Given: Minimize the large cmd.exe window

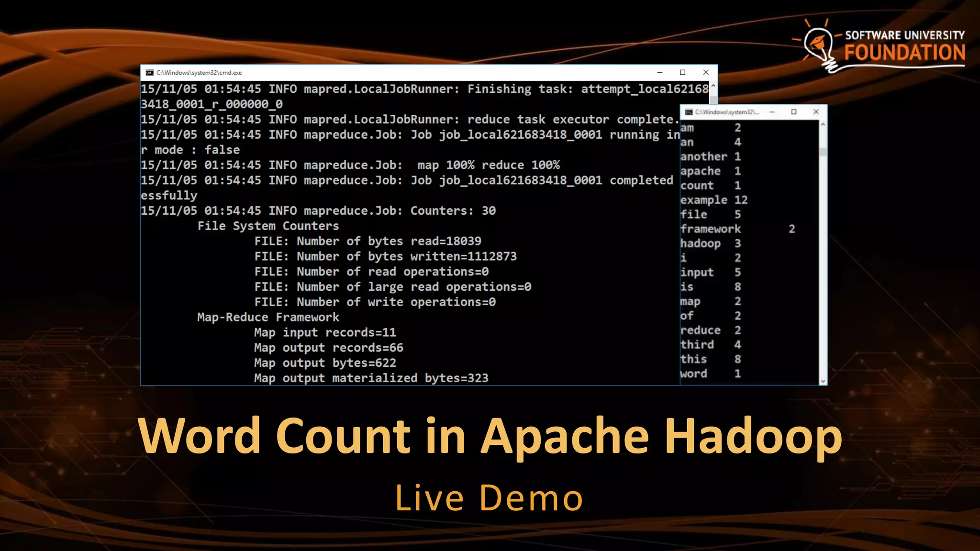Looking at the screenshot, I should tap(660, 73).
